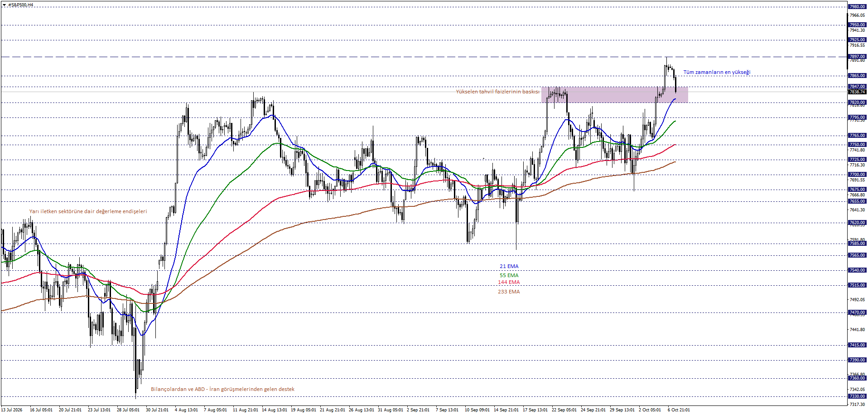Click the '6 Oct 21:01' time axis label

(x=679, y=410)
